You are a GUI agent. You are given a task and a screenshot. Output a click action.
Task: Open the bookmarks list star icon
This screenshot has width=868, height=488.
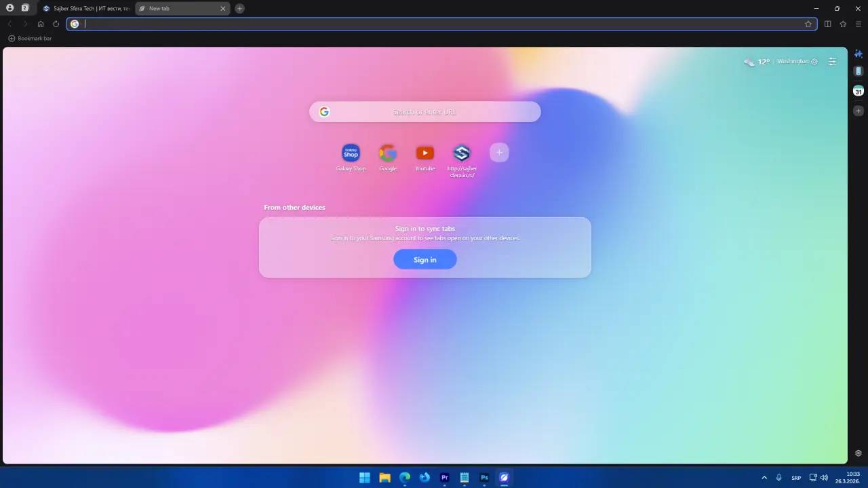[843, 24]
